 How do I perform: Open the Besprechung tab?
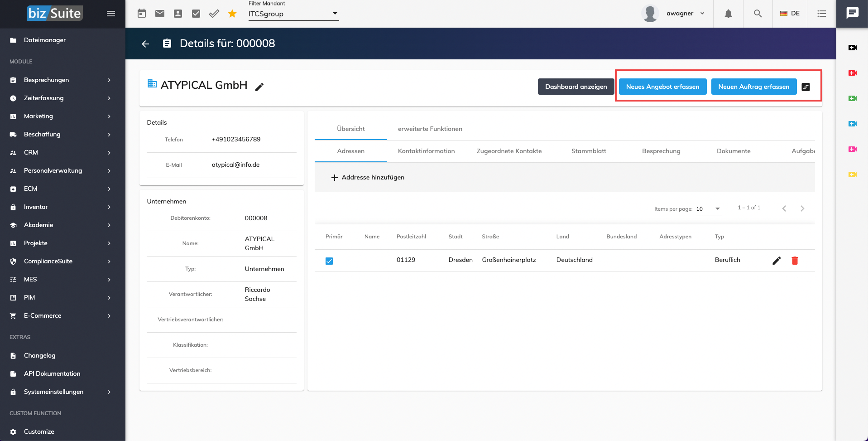click(661, 151)
